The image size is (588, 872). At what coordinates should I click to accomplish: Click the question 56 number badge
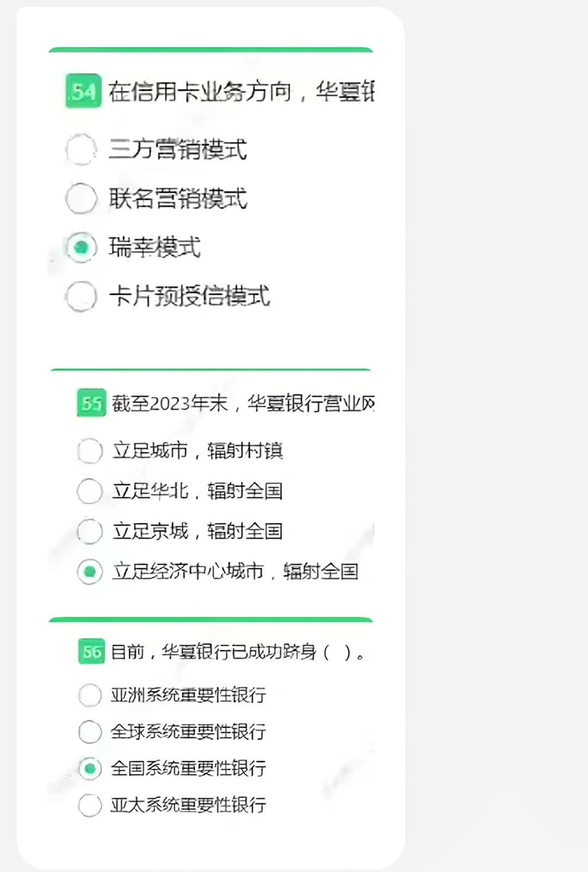coord(91,652)
